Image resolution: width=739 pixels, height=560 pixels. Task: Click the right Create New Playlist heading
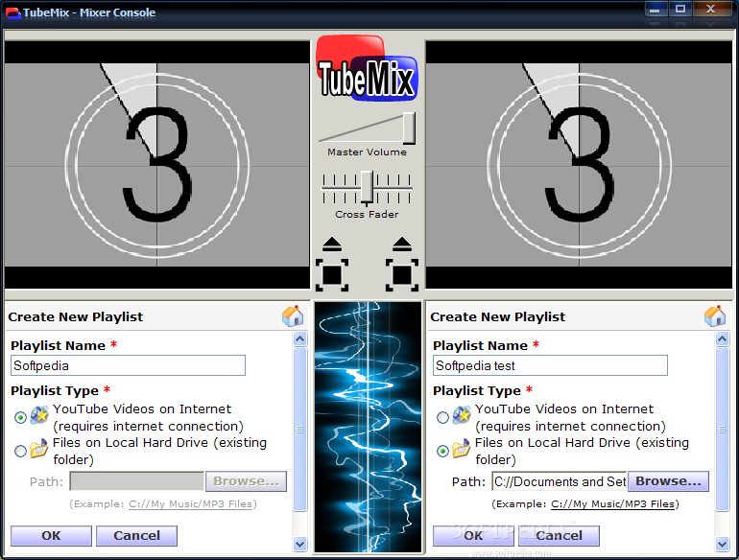click(498, 317)
